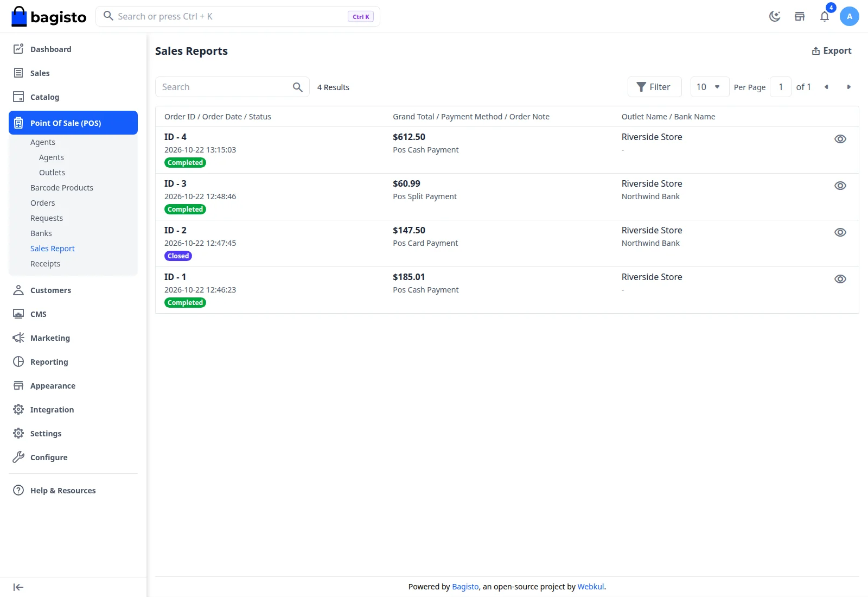Viewport: 868px width, 597px height.
Task: Open the notifications bell
Action: [x=825, y=16]
